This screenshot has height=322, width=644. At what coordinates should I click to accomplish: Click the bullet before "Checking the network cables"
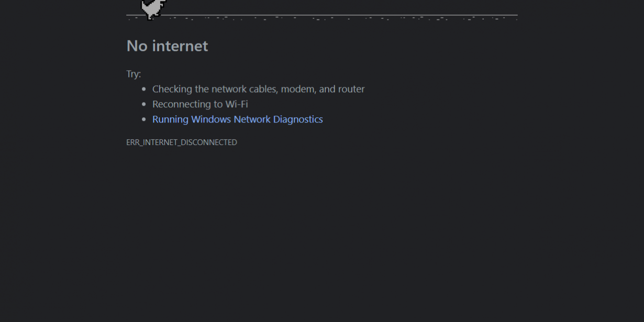(x=144, y=89)
